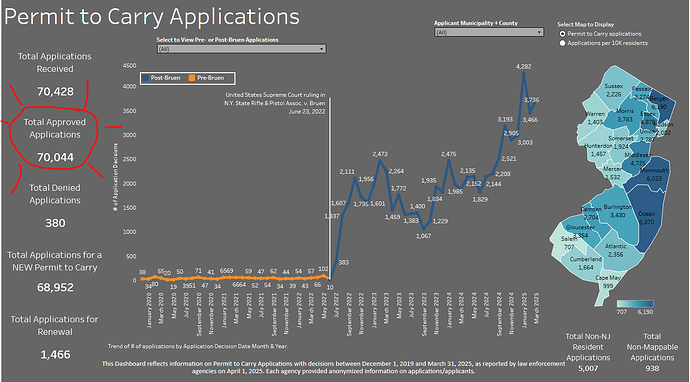690x382 pixels.
Task: Click the map color gradient legend bar
Action: pyautogui.click(x=635, y=304)
